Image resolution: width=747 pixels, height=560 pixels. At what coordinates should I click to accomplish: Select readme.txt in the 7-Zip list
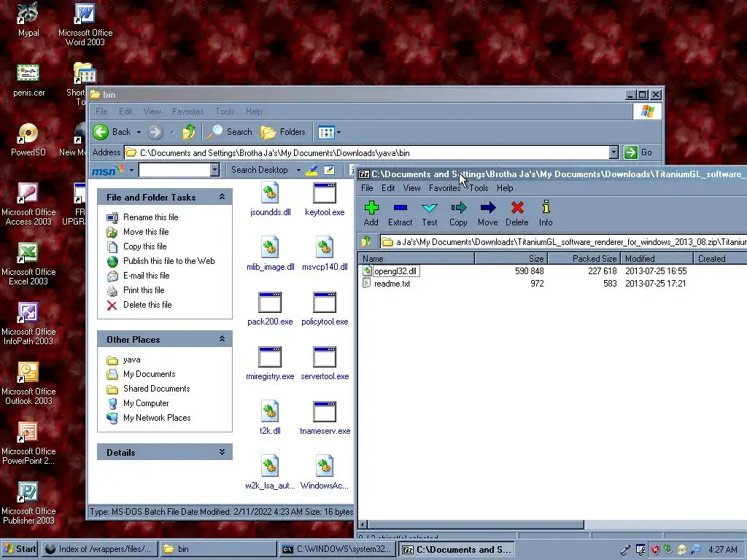coord(392,284)
